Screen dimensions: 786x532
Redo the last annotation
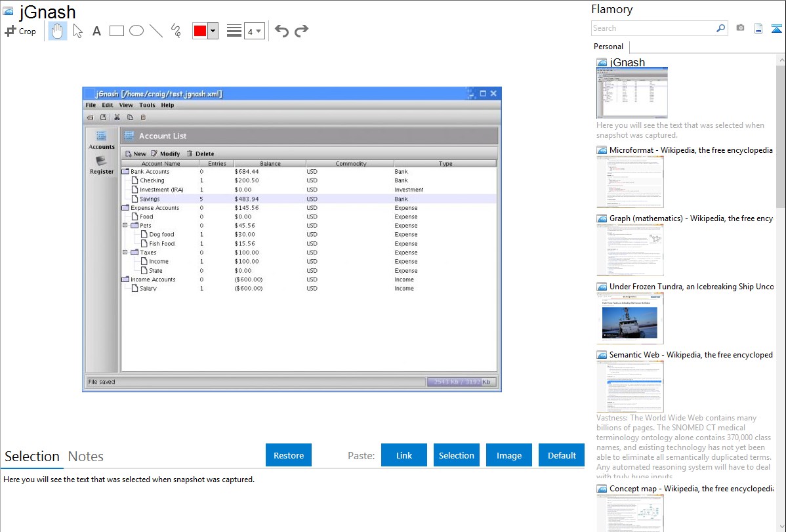[301, 31]
